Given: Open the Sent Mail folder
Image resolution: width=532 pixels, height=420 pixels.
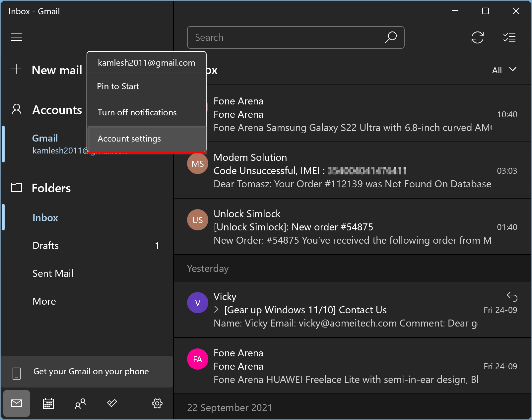Looking at the screenshot, I should point(87,273).
